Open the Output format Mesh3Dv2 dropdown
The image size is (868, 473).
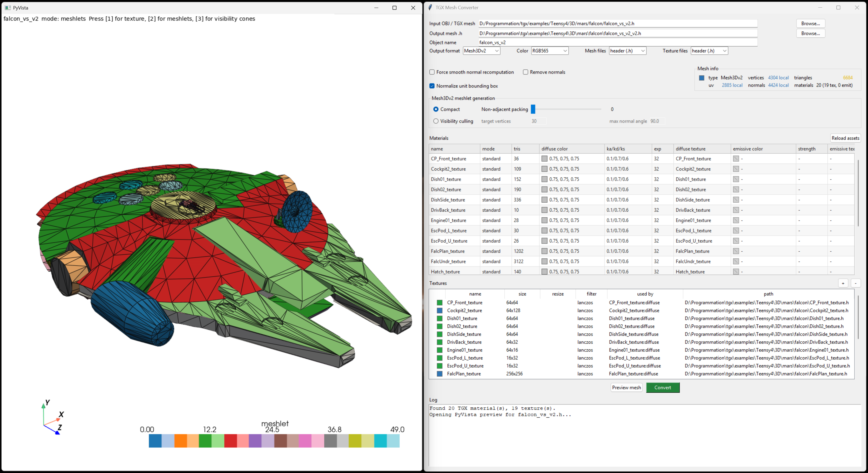tap(481, 51)
